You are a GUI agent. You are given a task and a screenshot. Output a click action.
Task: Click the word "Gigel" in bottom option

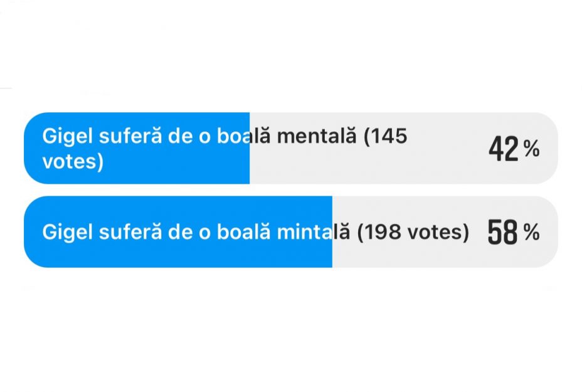point(66,232)
